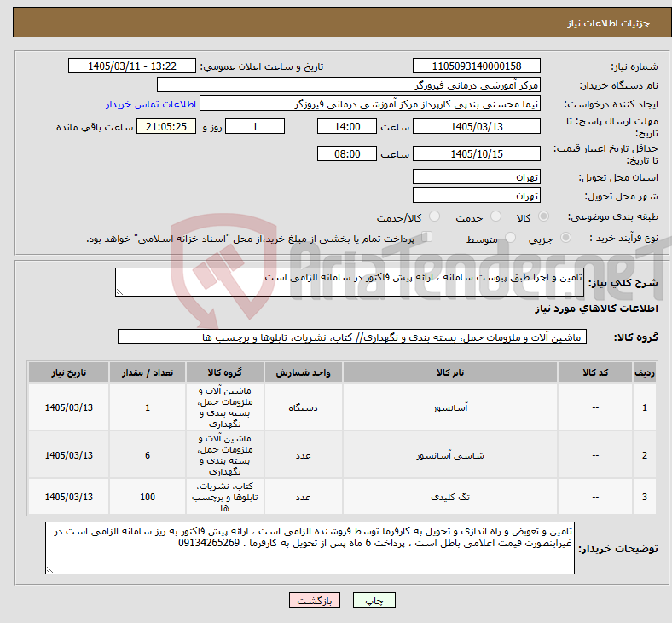
Task: Click the validity hour field 08:00
Action: tap(347, 153)
